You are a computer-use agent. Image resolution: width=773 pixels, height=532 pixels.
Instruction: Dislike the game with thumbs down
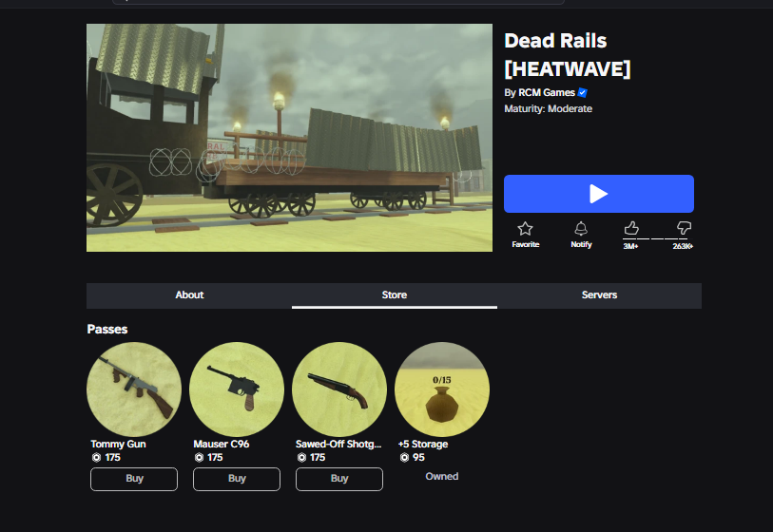click(684, 228)
